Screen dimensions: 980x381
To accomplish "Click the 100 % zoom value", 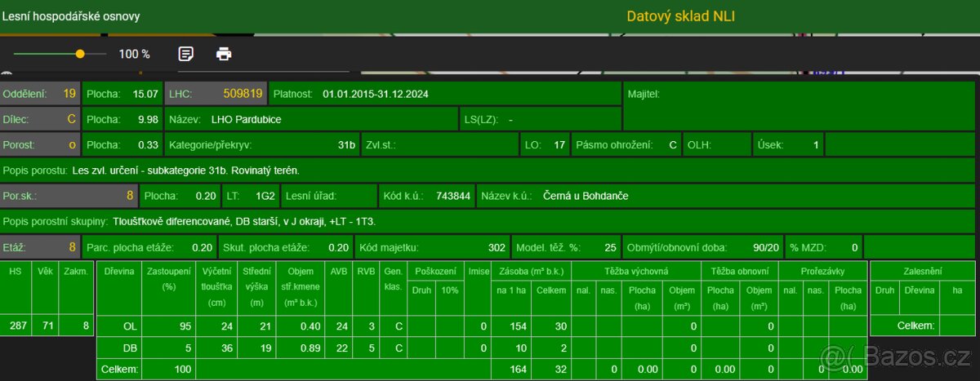I will pos(135,54).
